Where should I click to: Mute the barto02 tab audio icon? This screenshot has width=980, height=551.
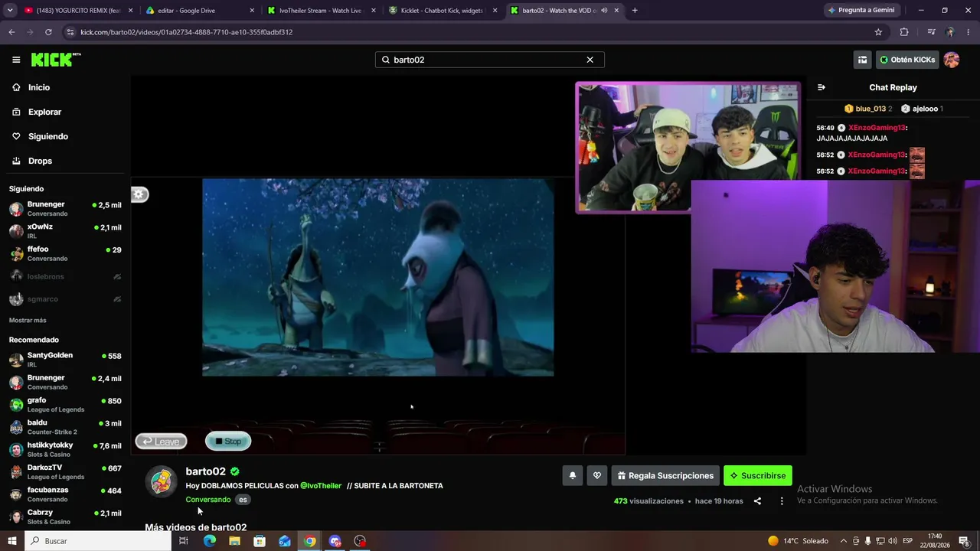tap(604, 11)
